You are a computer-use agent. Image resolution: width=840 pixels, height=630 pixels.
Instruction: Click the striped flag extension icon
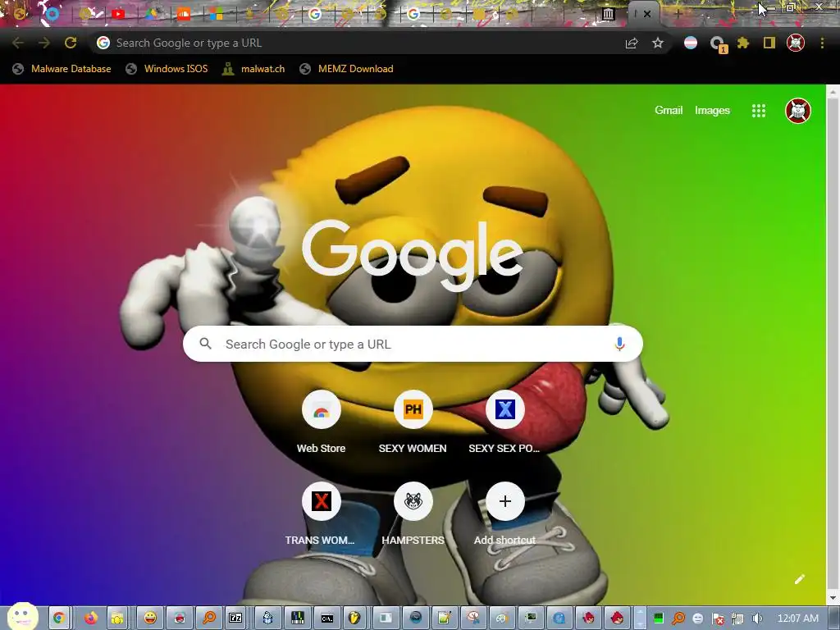pyautogui.click(x=691, y=43)
